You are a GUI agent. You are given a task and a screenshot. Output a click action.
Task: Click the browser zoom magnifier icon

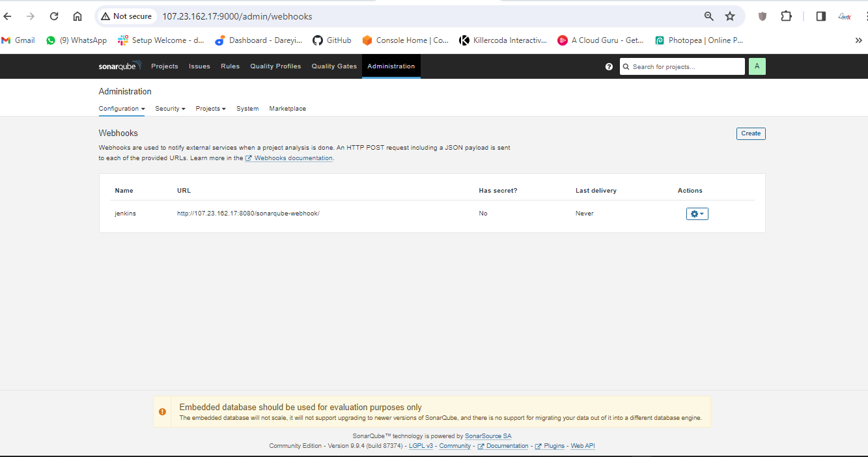[709, 16]
